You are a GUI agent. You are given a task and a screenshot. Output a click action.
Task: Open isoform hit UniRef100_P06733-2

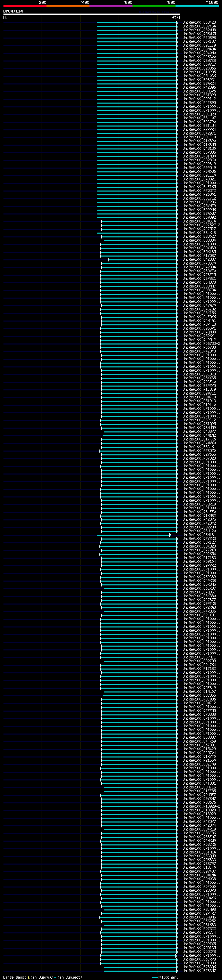click(201, 343)
